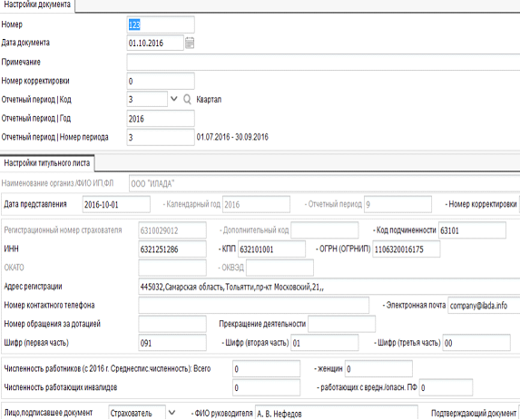Click the Адрес регистрации field
Viewport: 520px width, 420px height.
click(x=329, y=287)
